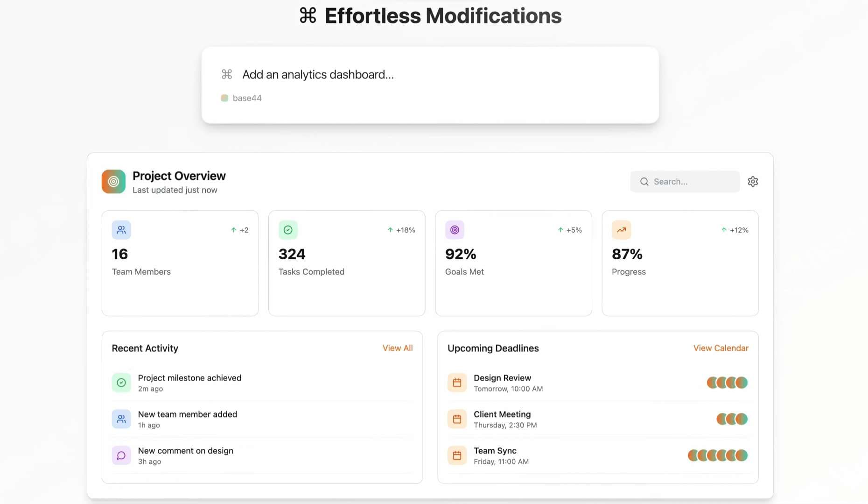Image resolution: width=868 pixels, height=504 pixels.
Task: Click the Tasks Completed checkmark icon
Action: (288, 230)
